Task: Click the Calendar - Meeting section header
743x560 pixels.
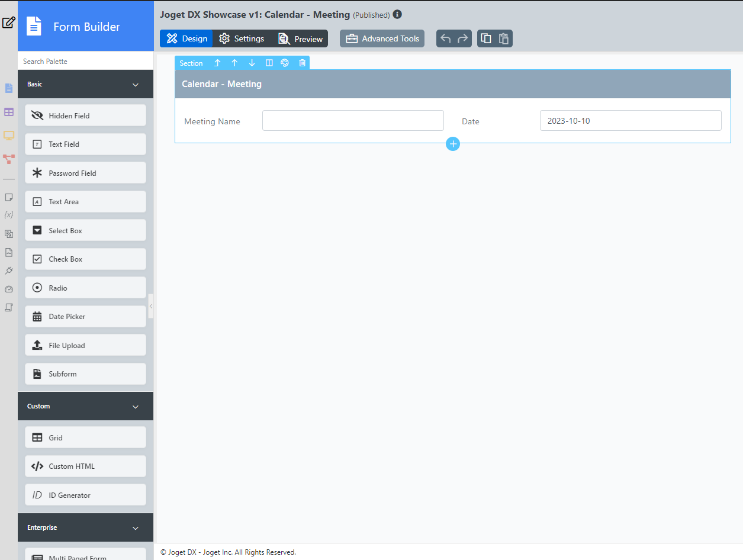Action: [453, 84]
